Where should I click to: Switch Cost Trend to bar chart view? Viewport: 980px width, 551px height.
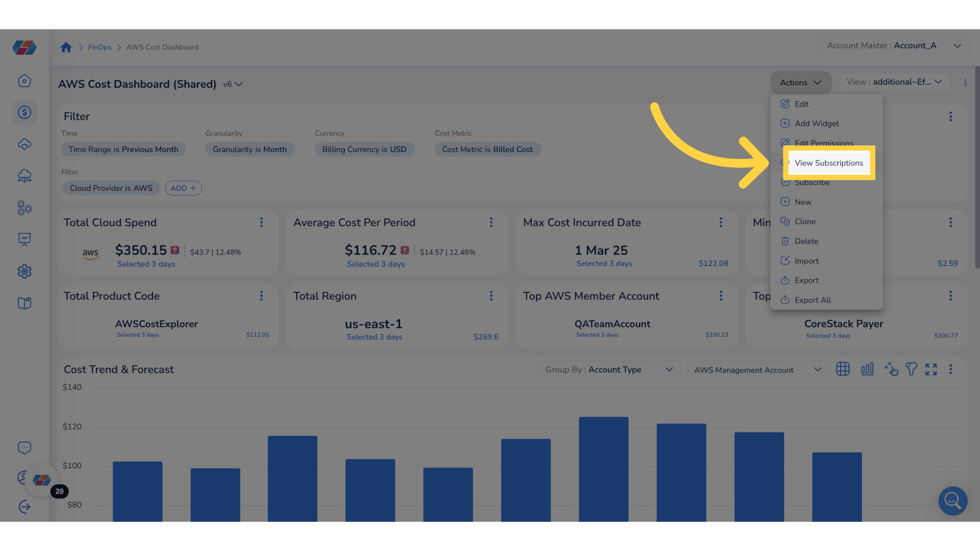[x=867, y=369]
